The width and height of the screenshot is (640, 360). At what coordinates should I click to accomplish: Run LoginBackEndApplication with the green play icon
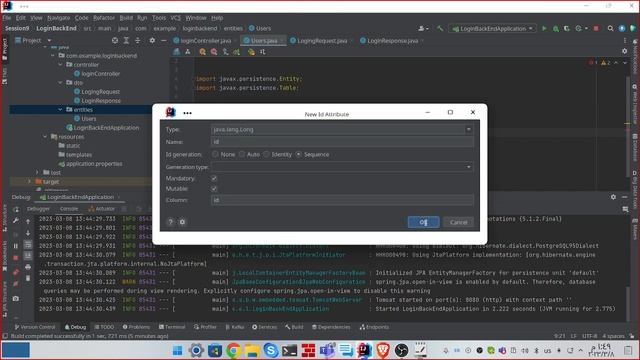[x=544, y=29]
